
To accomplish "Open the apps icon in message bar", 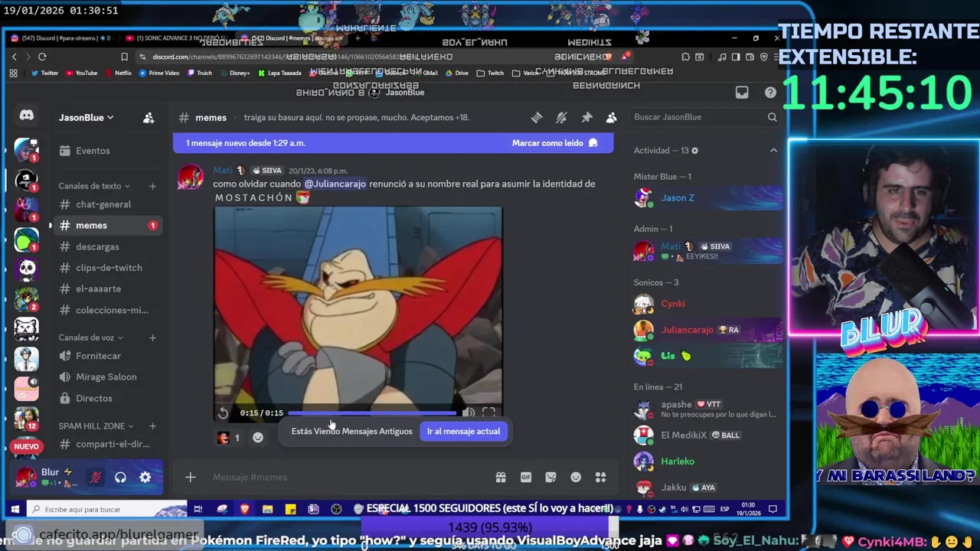I will (601, 478).
